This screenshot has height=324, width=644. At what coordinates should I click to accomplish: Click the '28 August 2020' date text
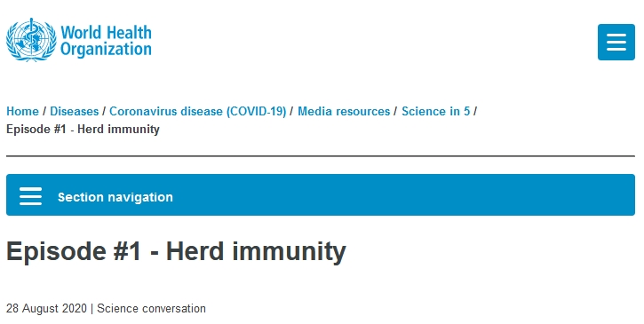(46, 308)
